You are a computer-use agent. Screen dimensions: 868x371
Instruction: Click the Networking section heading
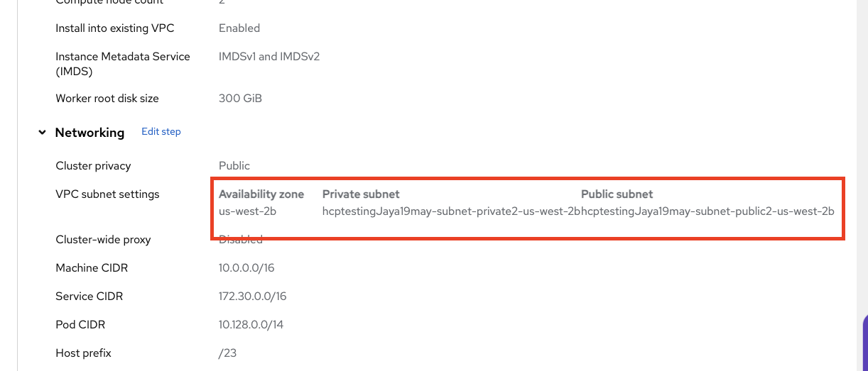click(89, 133)
